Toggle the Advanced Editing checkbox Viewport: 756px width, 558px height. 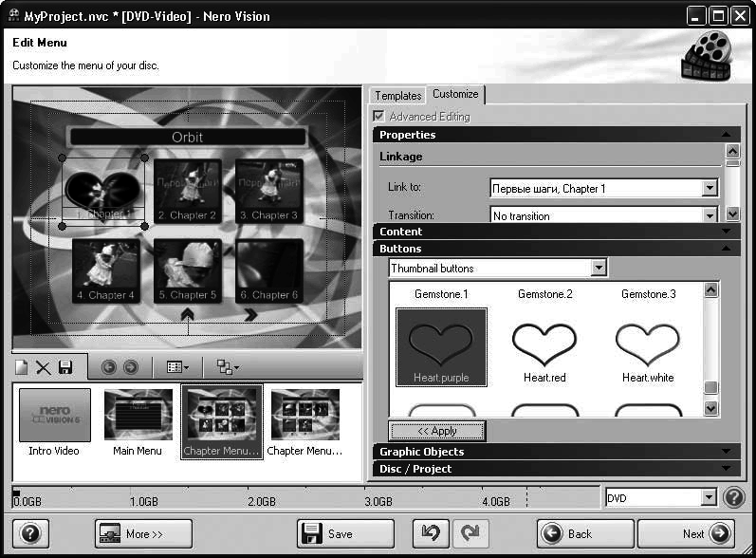379,117
